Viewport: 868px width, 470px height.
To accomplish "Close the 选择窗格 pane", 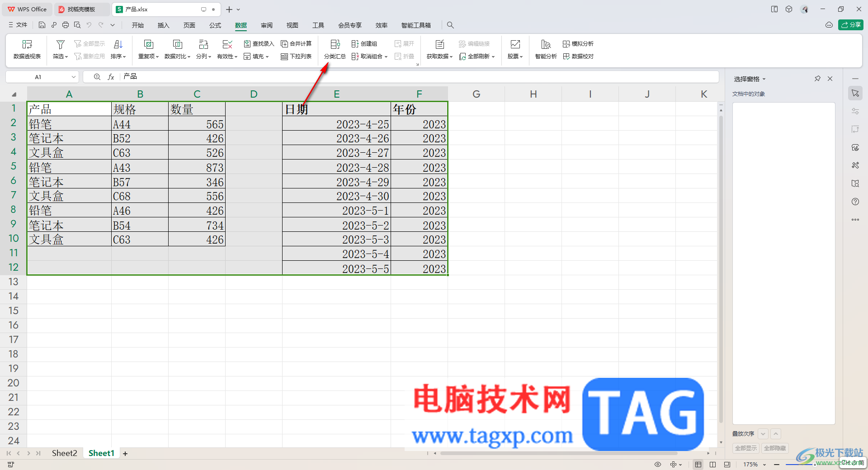I will [x=830, y=79].
